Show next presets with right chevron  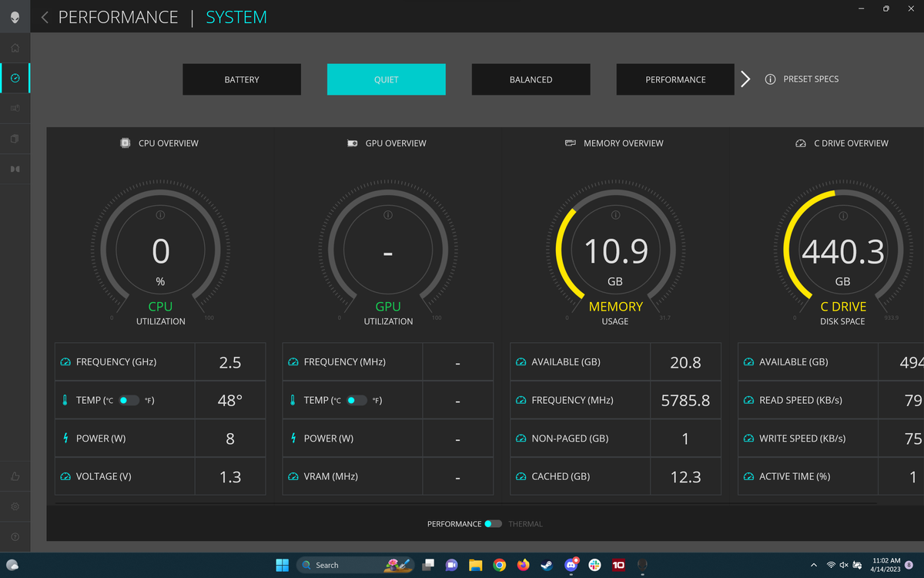tap(745, 79)
